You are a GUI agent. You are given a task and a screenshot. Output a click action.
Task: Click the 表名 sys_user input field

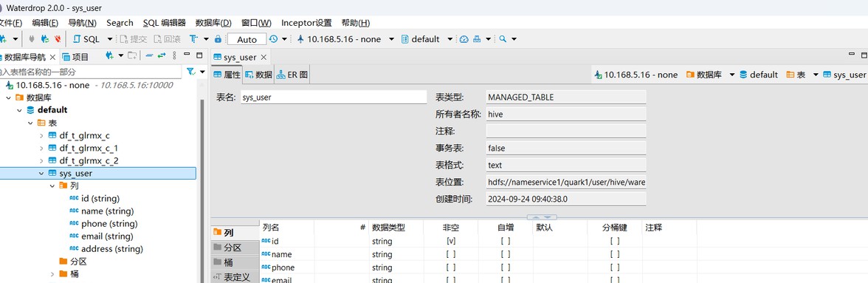[334, 97]
